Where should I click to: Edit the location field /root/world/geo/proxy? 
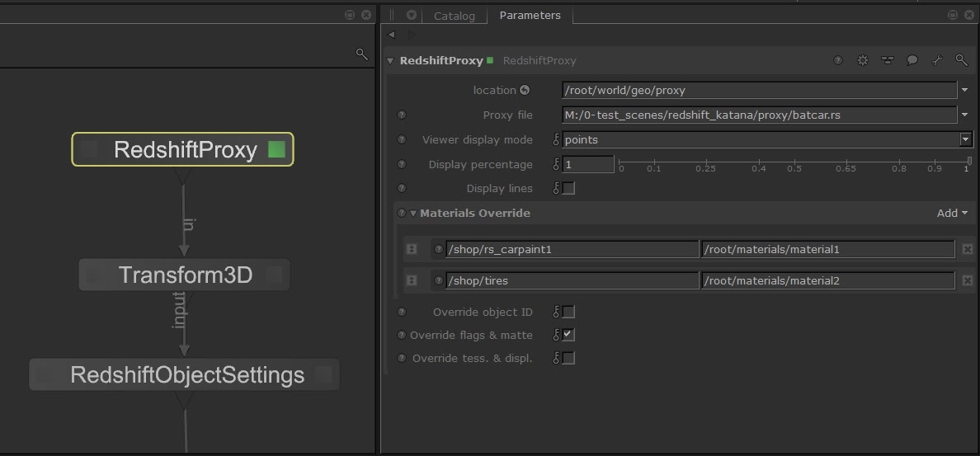pyautogui.click(x=759, y=90)
